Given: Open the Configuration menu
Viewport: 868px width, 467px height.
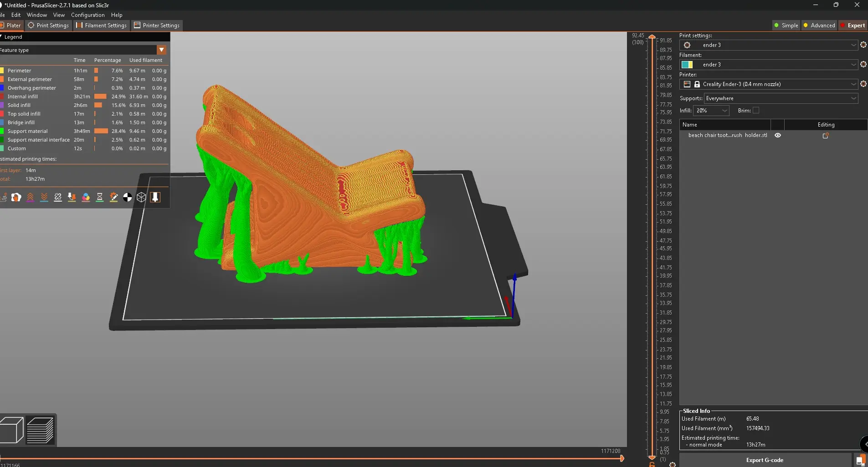Looking at the screenshot, I should tap(88, 15).
